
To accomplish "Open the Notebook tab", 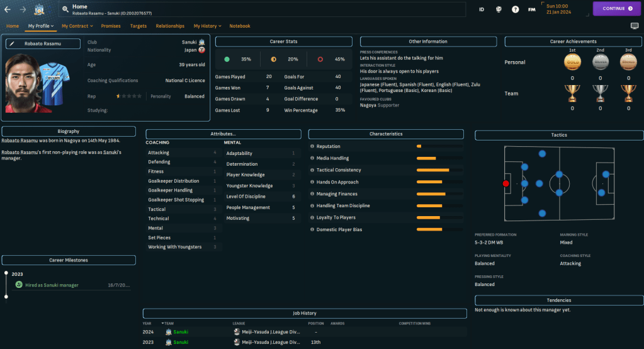I will (x=240, y=26).
